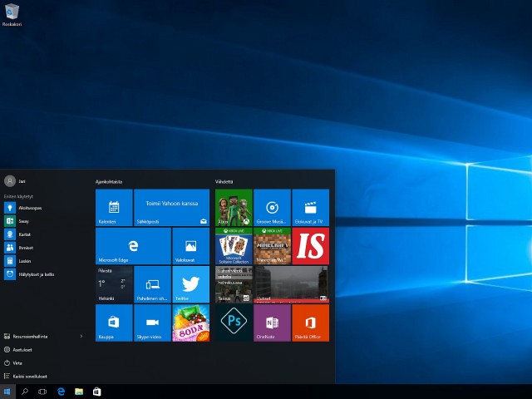Launch the Photoshop Express tile

[x=234, y=323]
